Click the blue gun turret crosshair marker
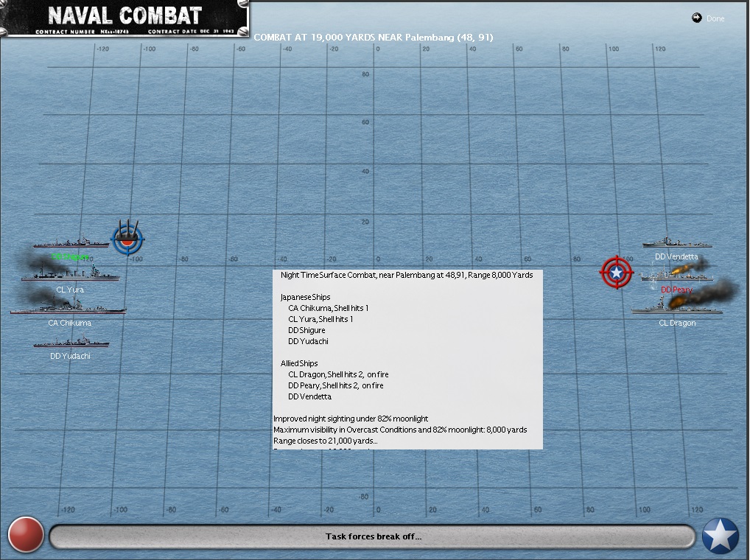Screen dimensions: 750x560 [127, 238]
